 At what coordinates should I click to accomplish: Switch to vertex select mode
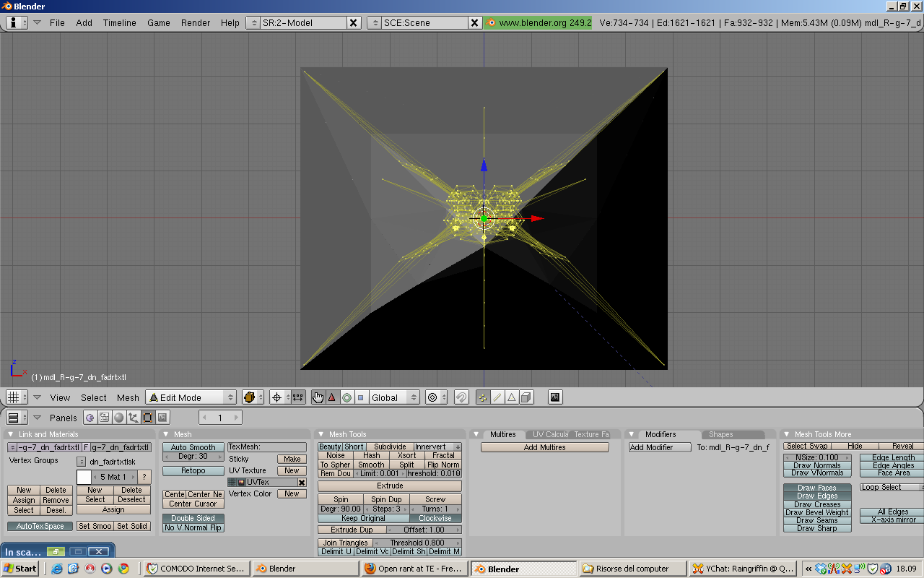(483, 397)
